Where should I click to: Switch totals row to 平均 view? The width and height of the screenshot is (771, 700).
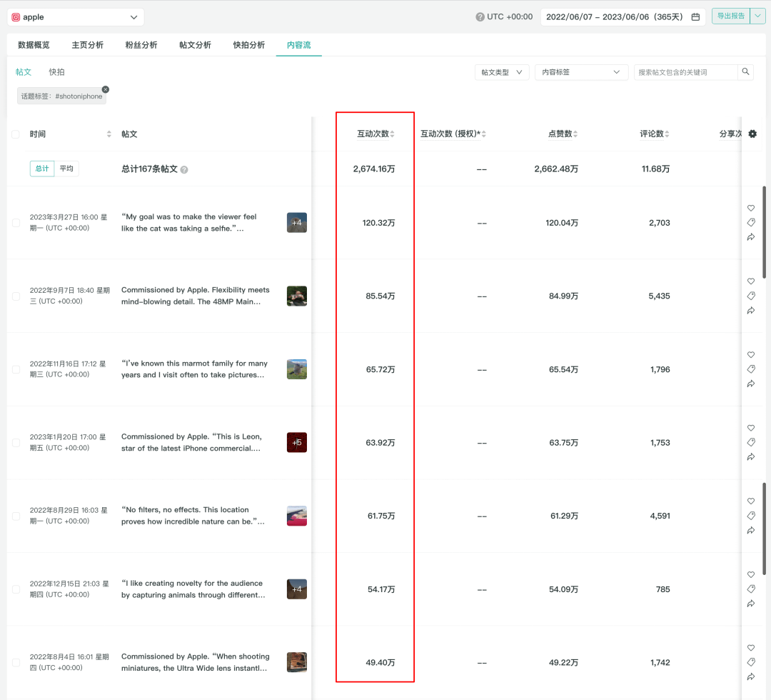[66, 169]
